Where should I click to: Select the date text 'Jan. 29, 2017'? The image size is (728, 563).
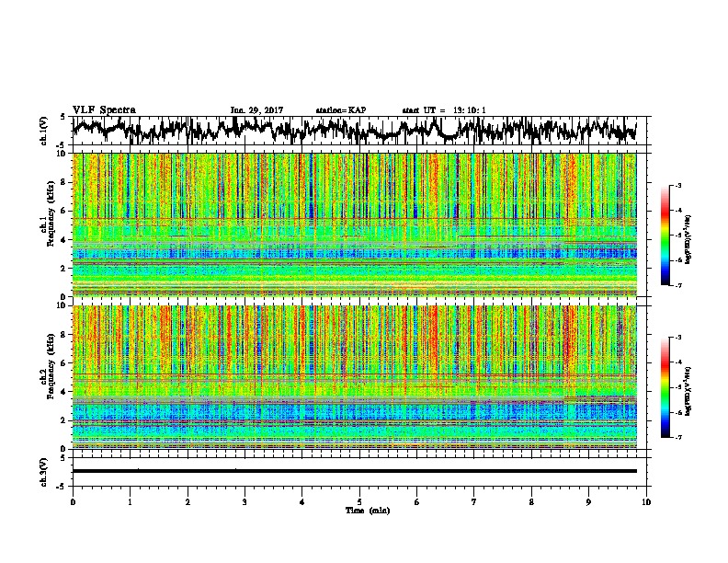pos(256,110)
